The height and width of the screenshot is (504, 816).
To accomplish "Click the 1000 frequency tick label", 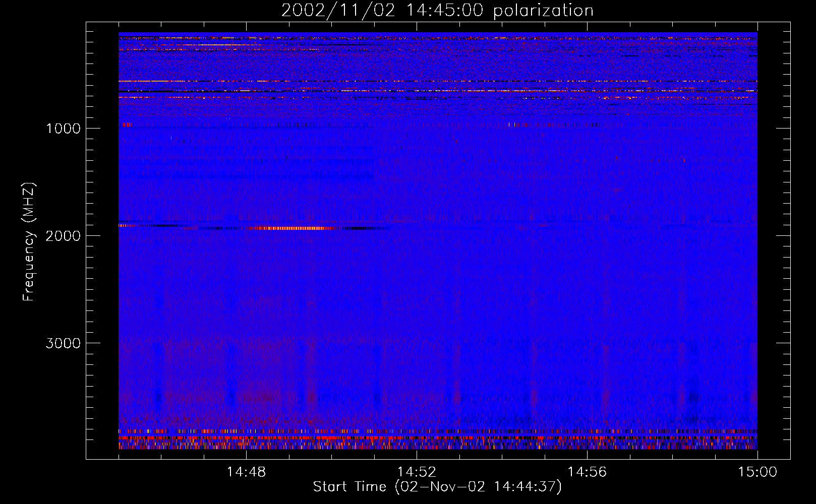I will coord(63,129).
